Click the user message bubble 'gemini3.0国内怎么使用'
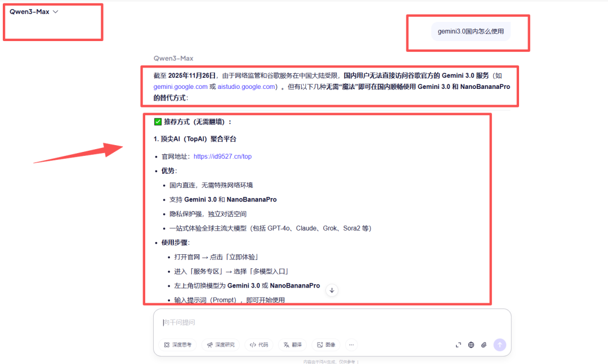 [x=471, y=32]
